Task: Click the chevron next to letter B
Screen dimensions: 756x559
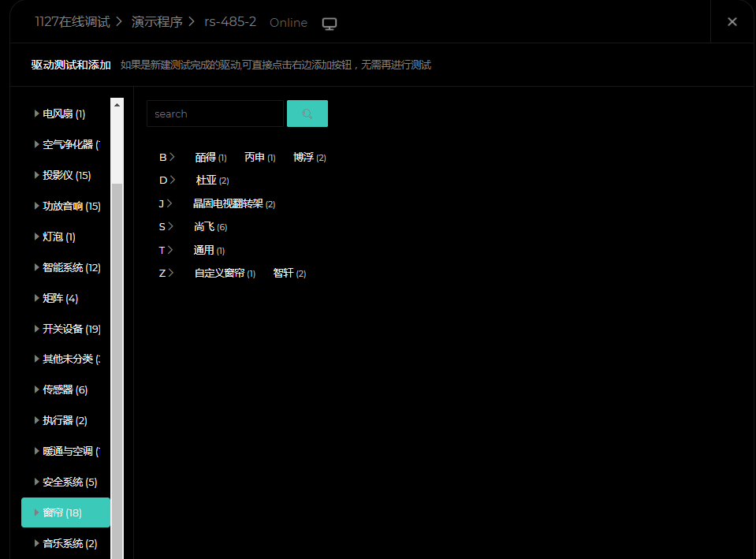Action: [172, 158]
